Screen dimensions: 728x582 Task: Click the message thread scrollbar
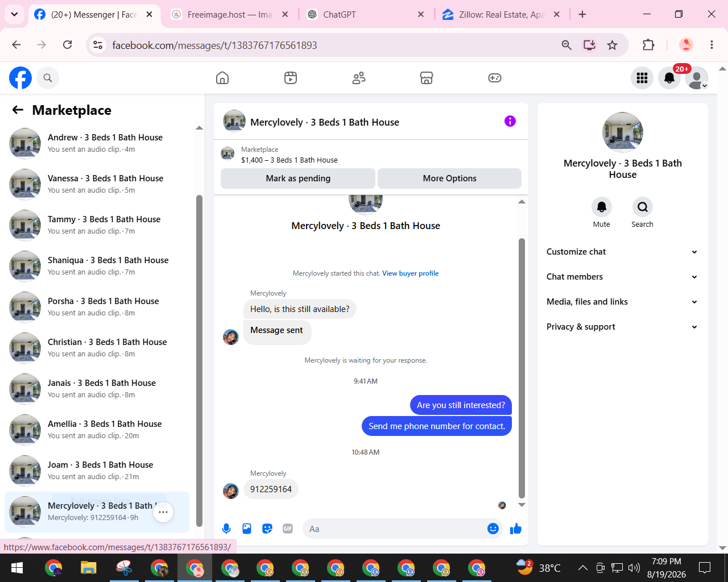(522, 368)
